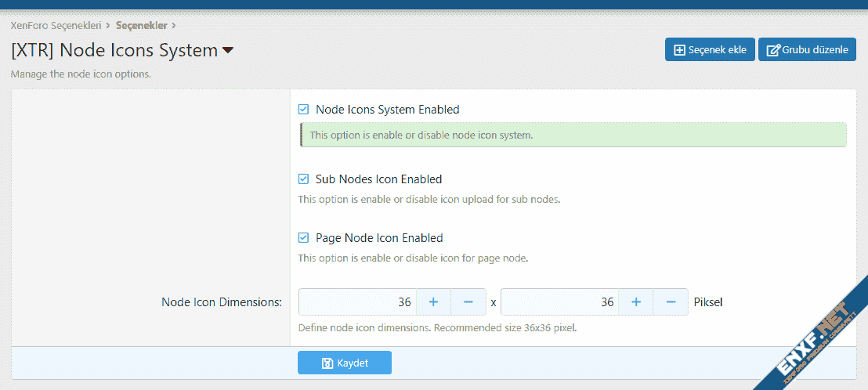Increase the node icon height with plus
Viewport: 868px width, 390px height.
(636, 302)
